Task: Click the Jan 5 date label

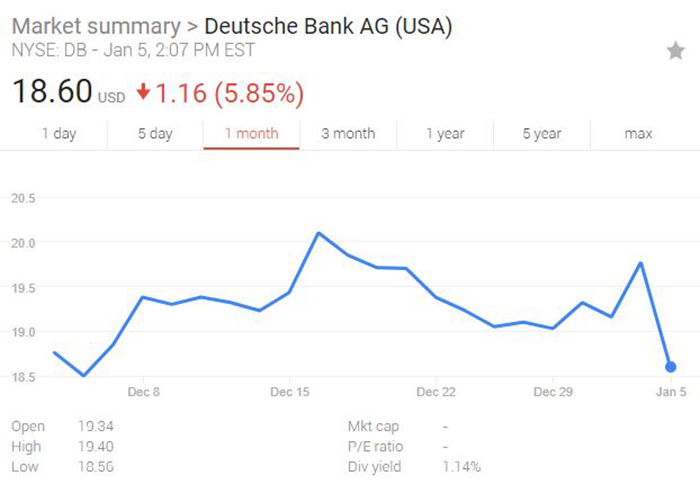Action: click(670, 392)
